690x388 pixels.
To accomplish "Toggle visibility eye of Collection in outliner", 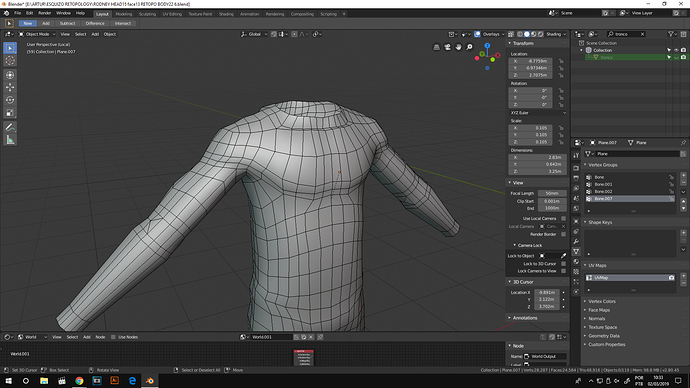I will [x=676, y=50].
